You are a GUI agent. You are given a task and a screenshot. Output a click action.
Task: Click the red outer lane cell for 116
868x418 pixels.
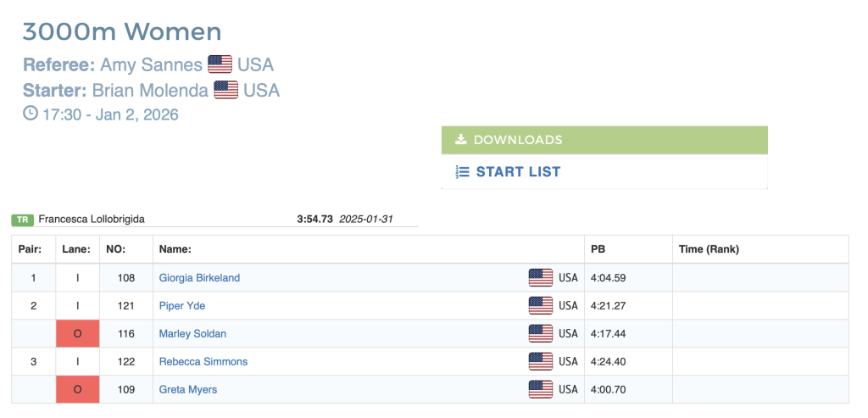(77, 333)
